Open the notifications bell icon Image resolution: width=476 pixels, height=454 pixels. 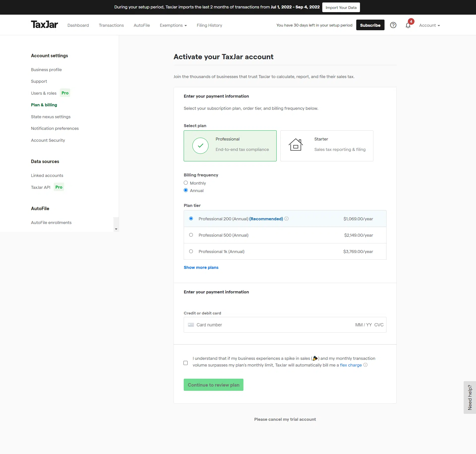click(x=408, y=25)
